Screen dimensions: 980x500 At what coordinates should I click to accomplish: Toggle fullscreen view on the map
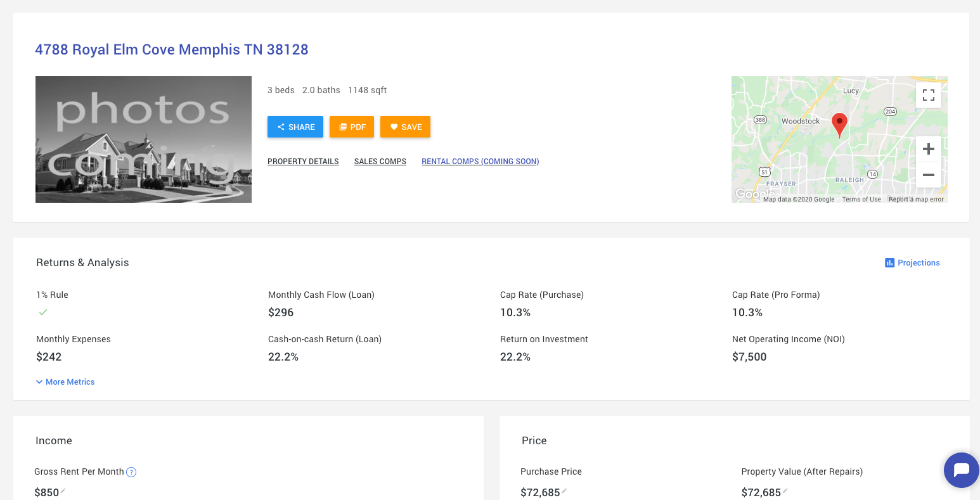pyautogui.click(x=929, y=95)
